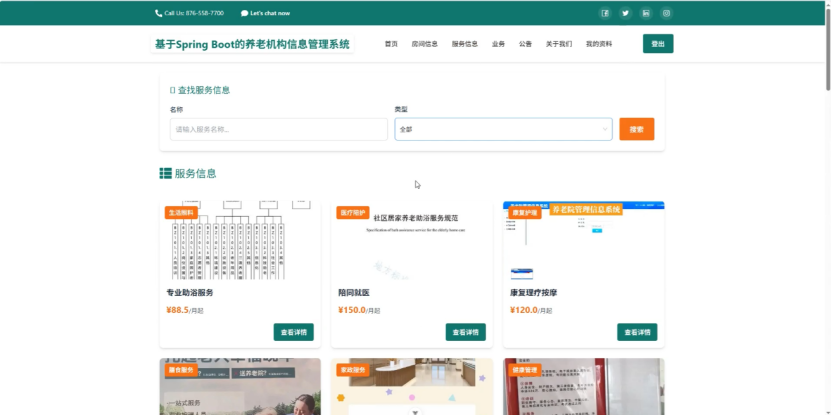This screenshot has height=415, width=831.
Task: Click the 类型 field label
Action: click(401, 109)
